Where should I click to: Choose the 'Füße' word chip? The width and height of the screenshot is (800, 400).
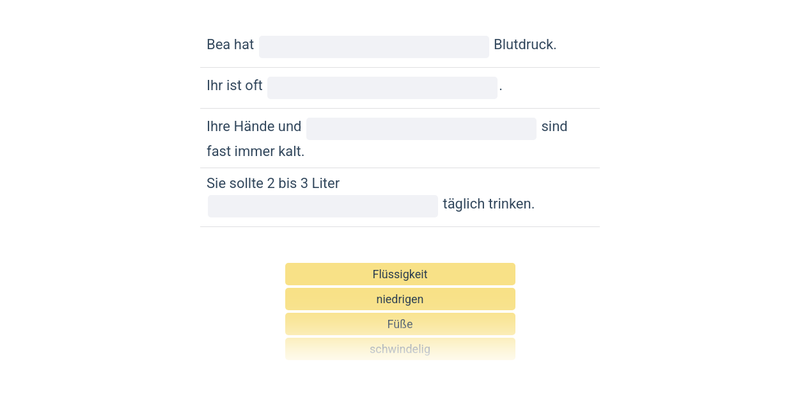pyautogui.click(x=400, y=324)
